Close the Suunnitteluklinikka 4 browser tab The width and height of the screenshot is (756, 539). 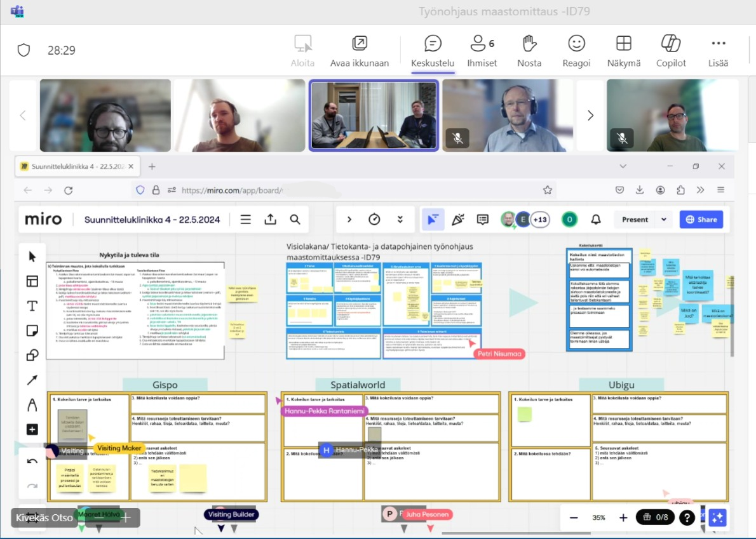pyautogui.click(x=131, y=166)
